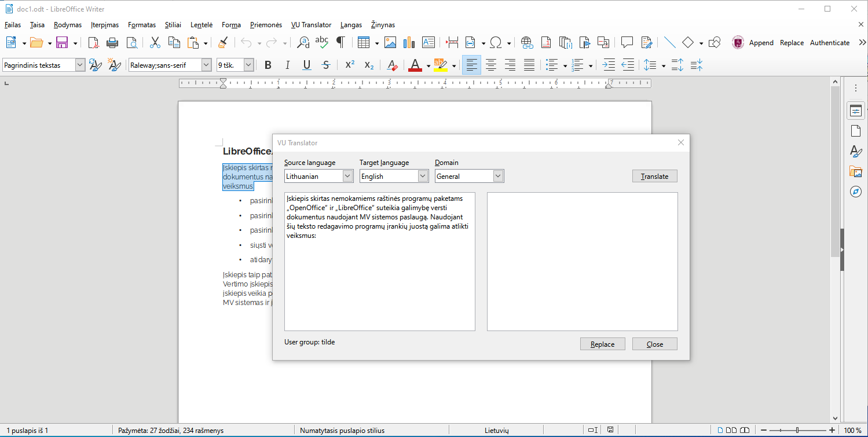Clear direct formatting icon

(x=392, y=65)
